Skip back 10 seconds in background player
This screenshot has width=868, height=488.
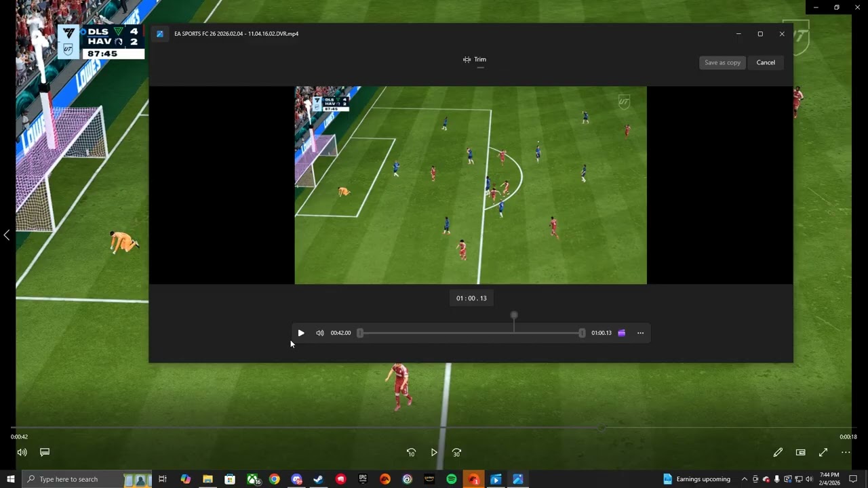pos(411,452)
